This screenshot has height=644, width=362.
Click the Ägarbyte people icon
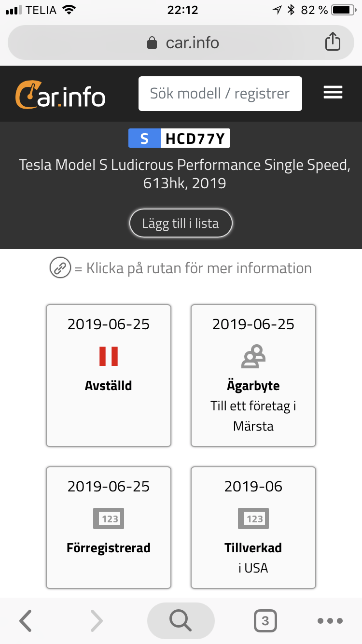(x=253, y=357)
